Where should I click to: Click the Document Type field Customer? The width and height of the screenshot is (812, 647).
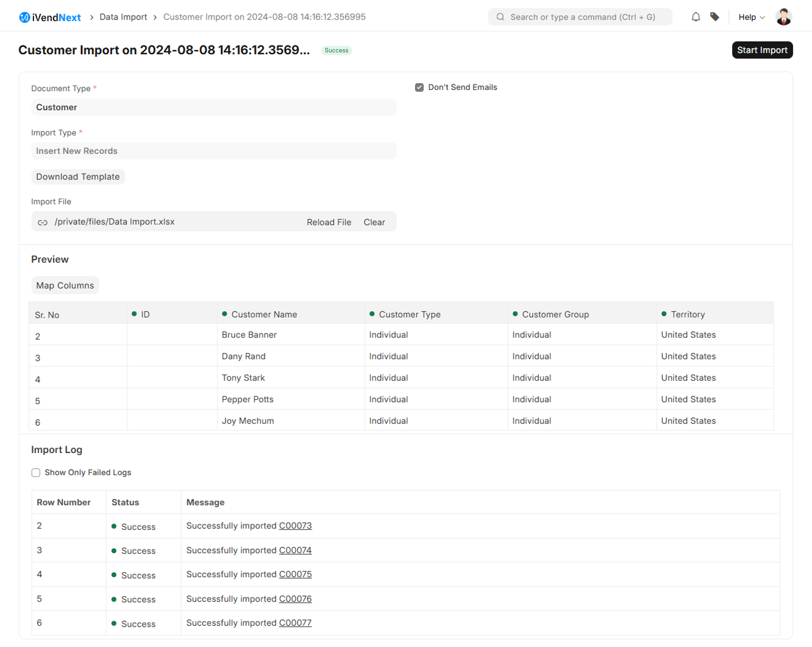(213, 107)
